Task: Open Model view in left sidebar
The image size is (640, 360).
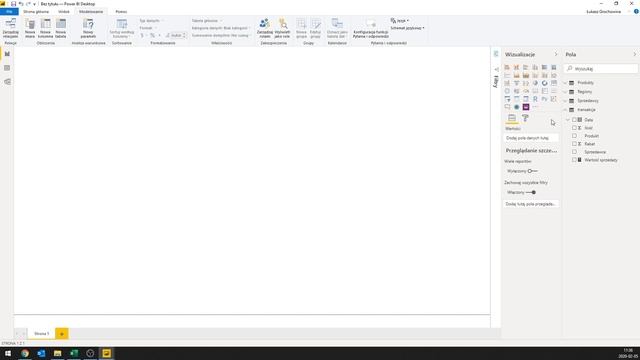Action: pyautogui.click(x=7, y=82)
